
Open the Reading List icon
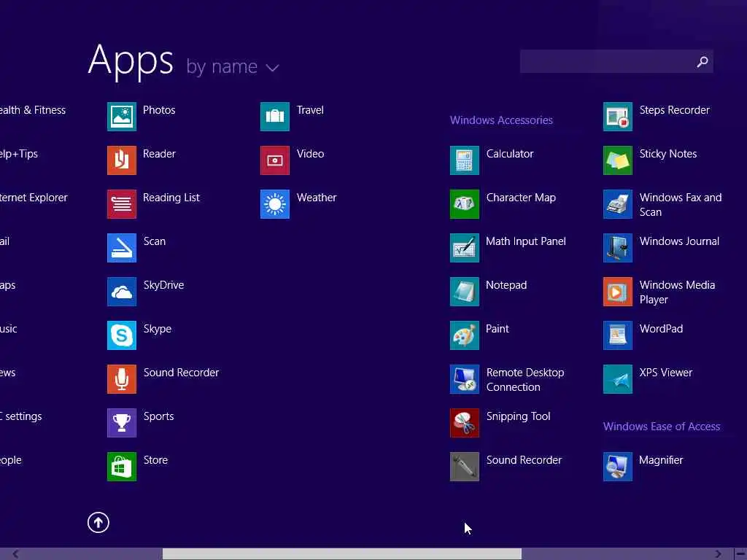point(122,204)
